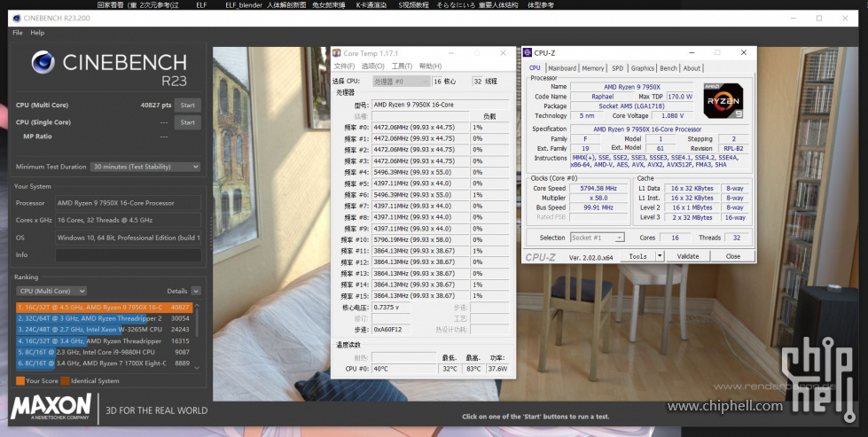
Task: Click the 核心电压 value 0.7375 v
Action: click(x=391, y=308)
